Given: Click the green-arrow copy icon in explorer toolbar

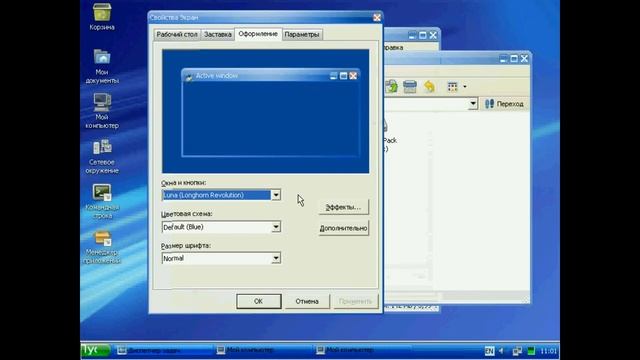Looking at the screenshot, I should pyautogui.click(x=391, y=87).
